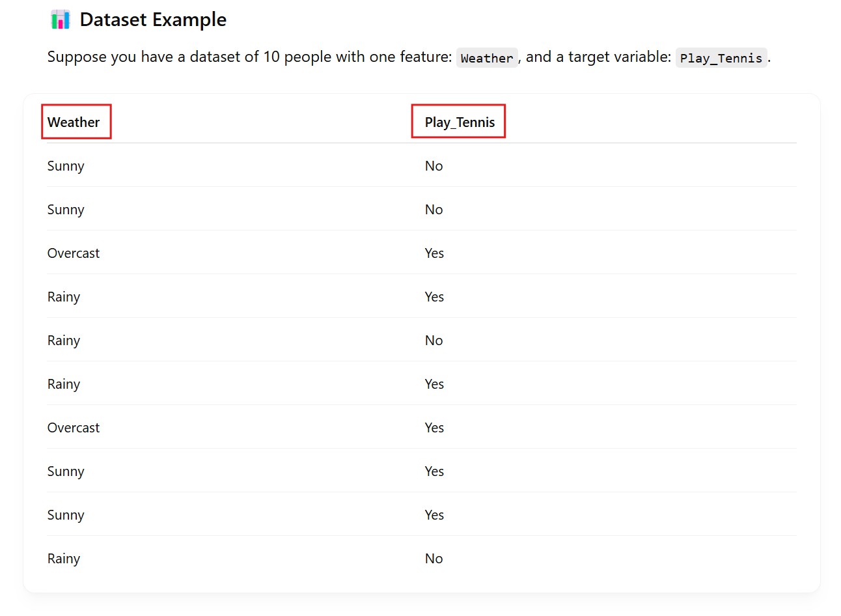
Task: Select the Weather column header
Action: [x=74, y=122]
